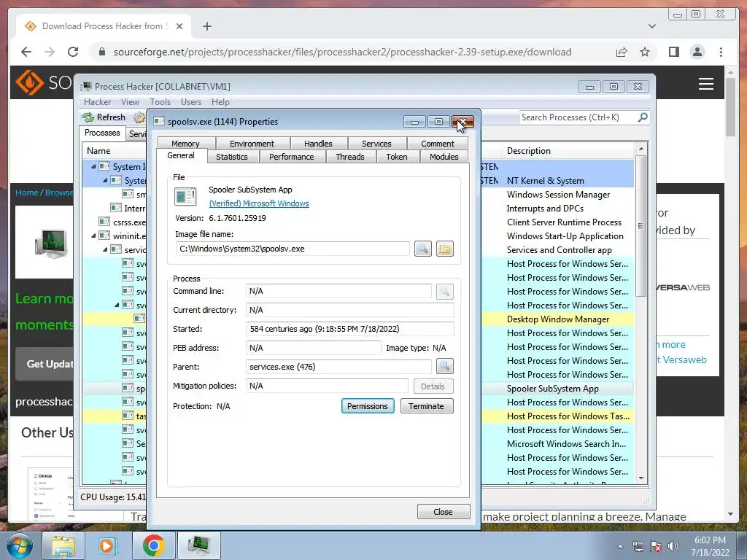Viewport: 747px width, 560px height.
Task: Open Windows Media Player taskbar icon
Action: [107, 545]
